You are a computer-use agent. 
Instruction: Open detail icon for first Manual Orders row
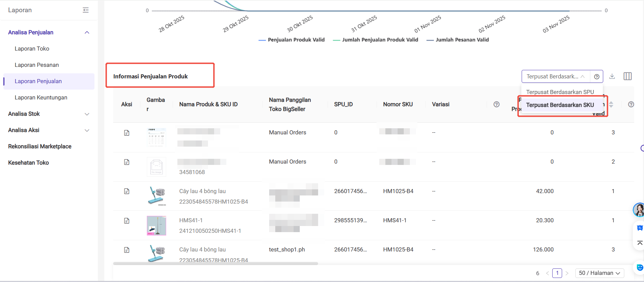[x=127, y=133]
